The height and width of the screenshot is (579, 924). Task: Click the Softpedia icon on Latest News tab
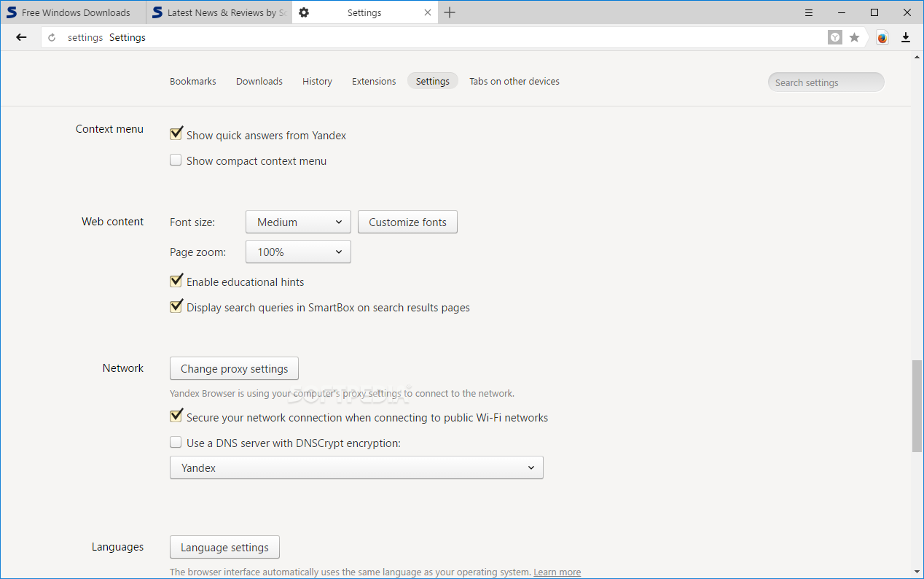[157, 12]
